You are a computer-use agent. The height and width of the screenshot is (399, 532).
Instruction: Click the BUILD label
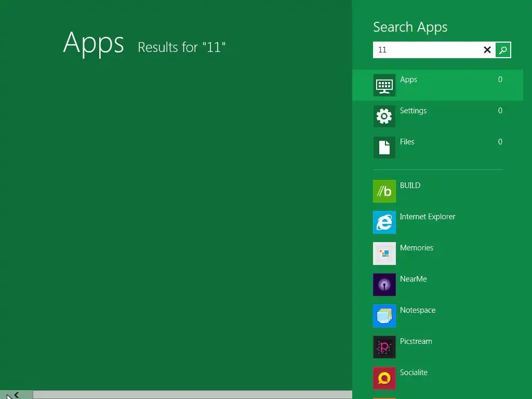pyautogui.click(x=410, y=185)
